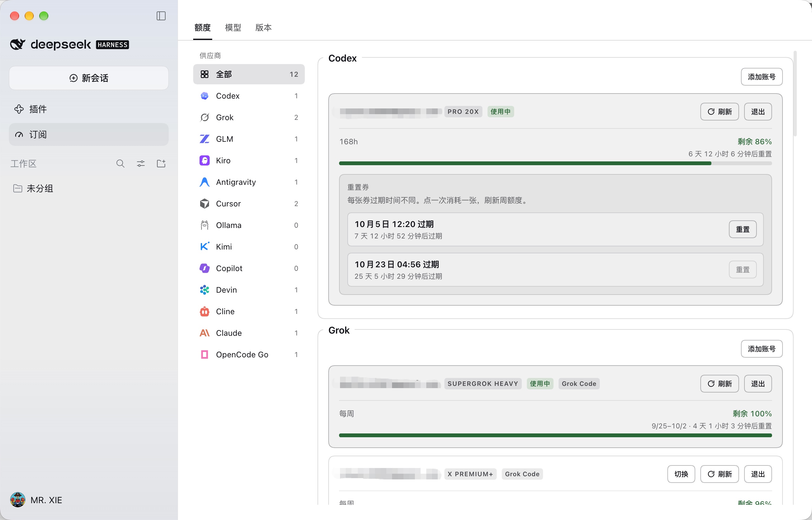Refresh the SUPERGROK HEAVY account
The height and width of the screenshot is (520, 812).
(x=719, y=384)
